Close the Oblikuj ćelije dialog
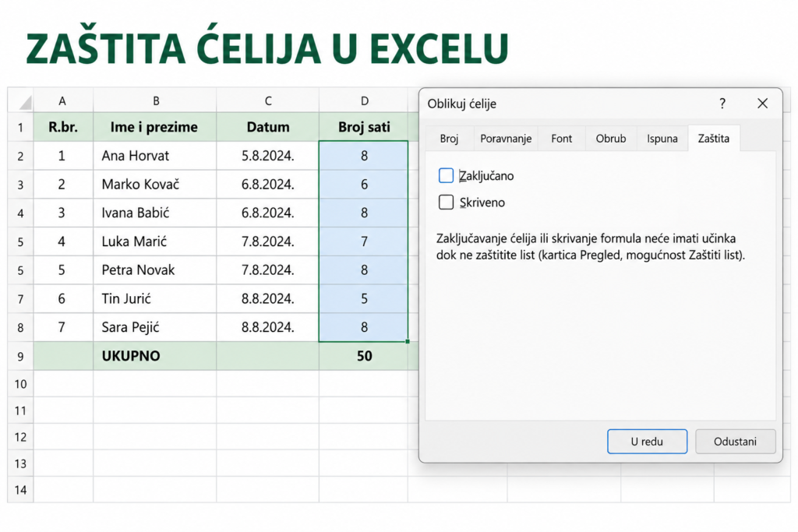798x532 pixels. (x=762, y=104)
